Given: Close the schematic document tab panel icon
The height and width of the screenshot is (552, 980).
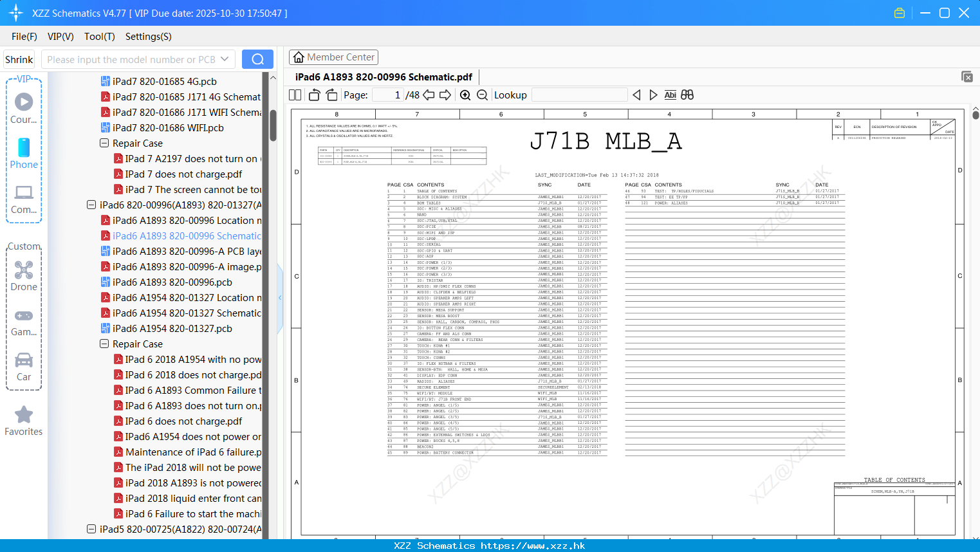Looking at the screenshot, I should (x=967, y=77).
